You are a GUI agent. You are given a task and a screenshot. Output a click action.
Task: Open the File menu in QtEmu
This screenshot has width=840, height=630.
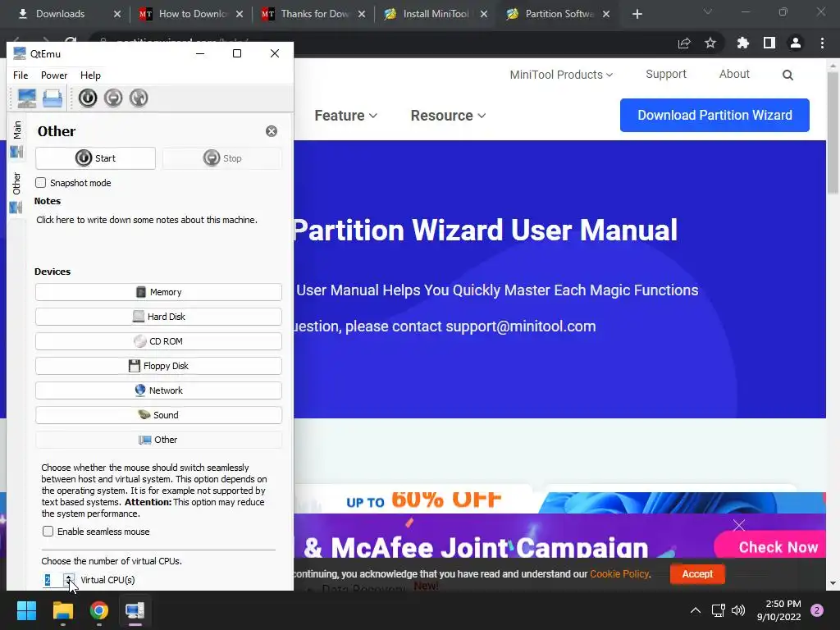pos(21,75)
